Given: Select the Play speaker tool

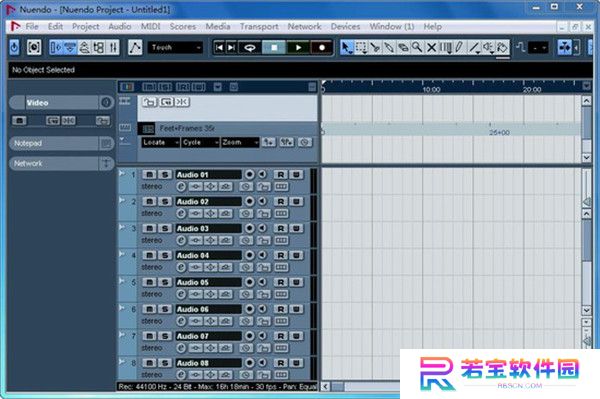Looking at the screenshot, I should (x=488, y=47).
